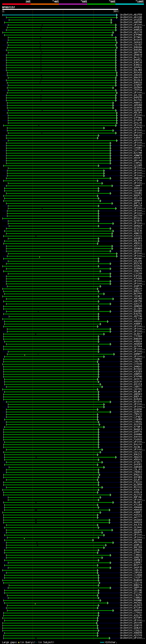Click the UniRef100_Q6H798 label

pyautogui.click(x=131, y=53)
